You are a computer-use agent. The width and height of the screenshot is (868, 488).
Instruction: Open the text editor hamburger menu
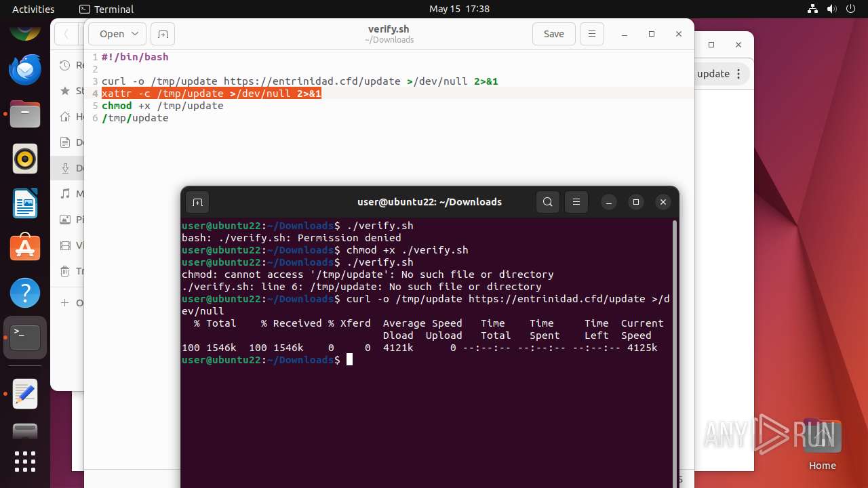pyautogui.click(x=592, y=34)
